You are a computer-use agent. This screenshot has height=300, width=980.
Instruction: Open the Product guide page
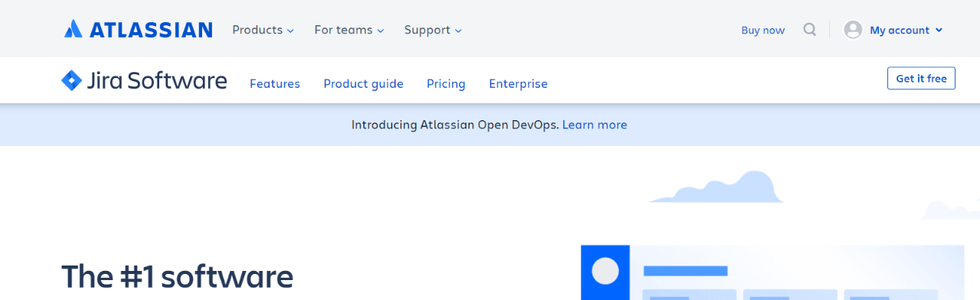(363, 83)
